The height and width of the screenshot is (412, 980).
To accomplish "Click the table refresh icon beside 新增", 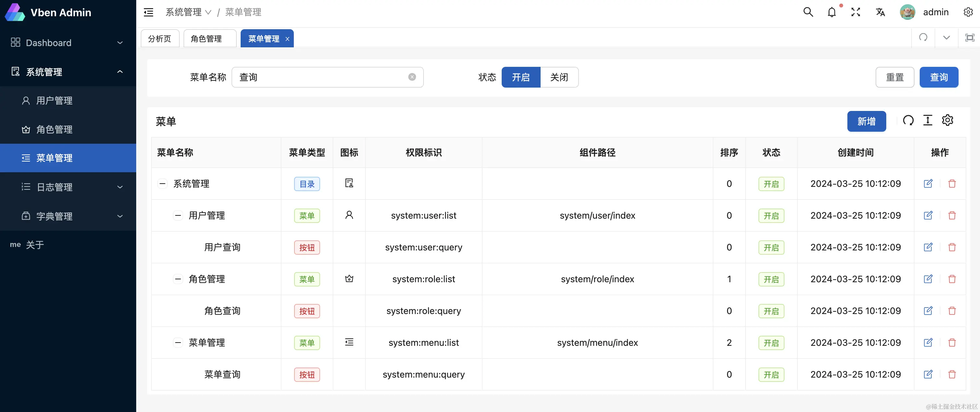I will click(908, 121).
